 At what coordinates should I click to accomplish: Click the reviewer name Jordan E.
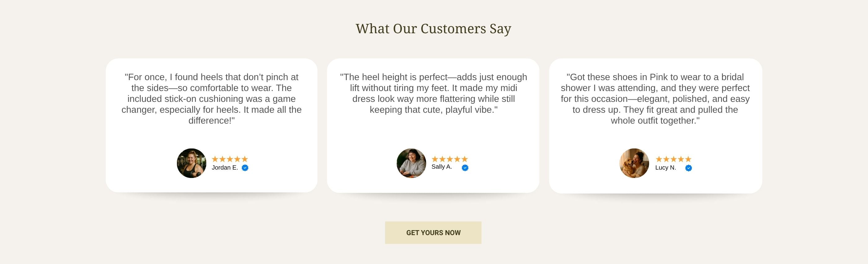pyautogui.click(x=225, y=168)
